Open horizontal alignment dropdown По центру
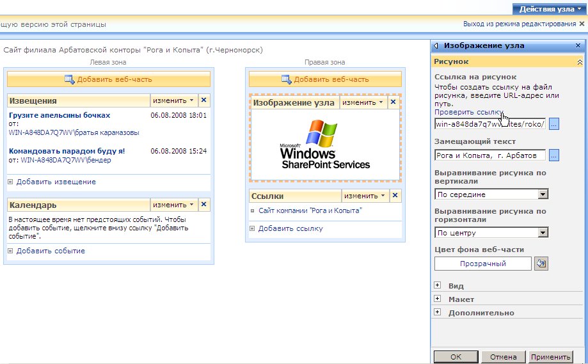This screenshot has width=588, height=364. coord(491,232)
